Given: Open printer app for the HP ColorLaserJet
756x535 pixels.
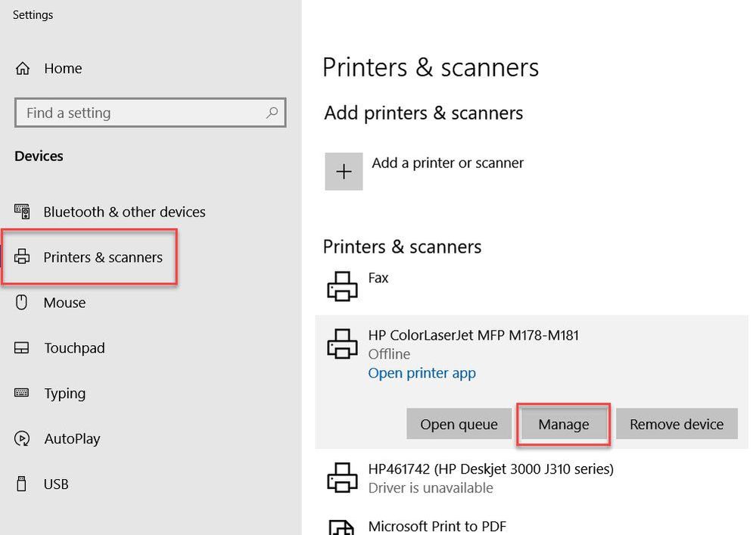Looking at the screenshot, I should tap(422, 373).
